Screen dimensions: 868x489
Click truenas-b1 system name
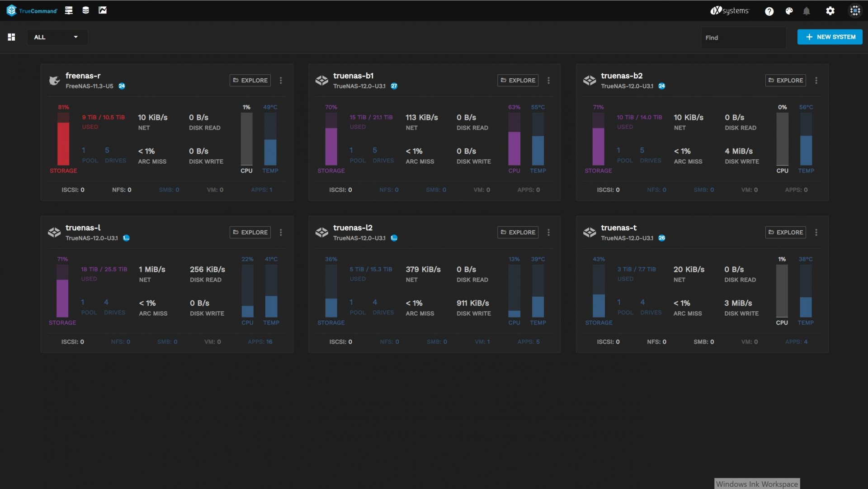(354, 76)
